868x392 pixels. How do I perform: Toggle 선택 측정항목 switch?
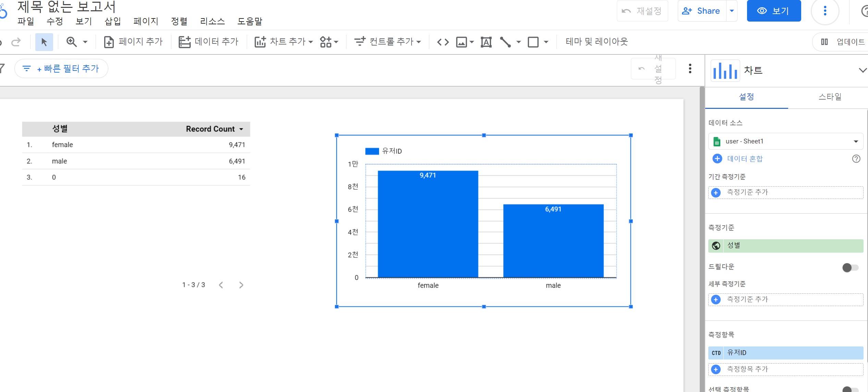click(850, 389)
